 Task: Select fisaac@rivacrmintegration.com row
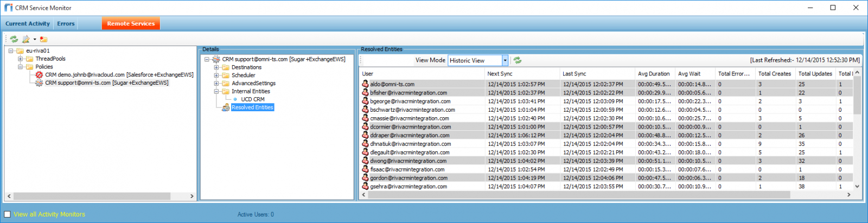click(x=607, y=169)
